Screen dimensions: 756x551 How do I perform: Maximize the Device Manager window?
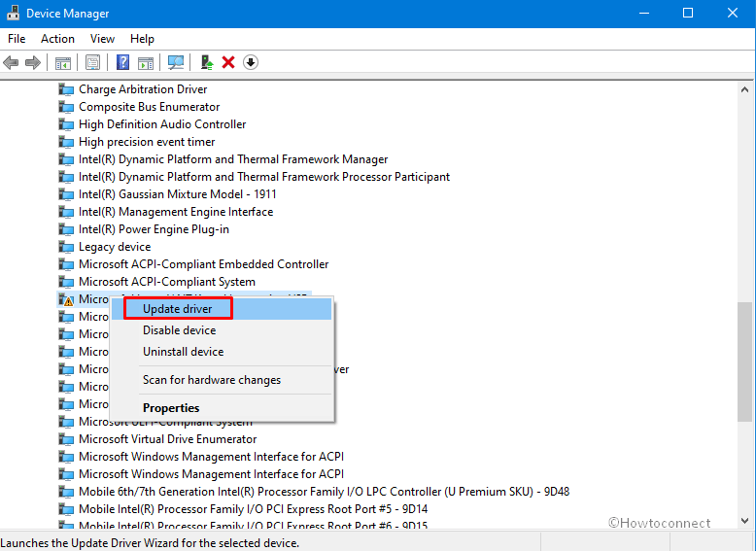(x=688, y=13)
